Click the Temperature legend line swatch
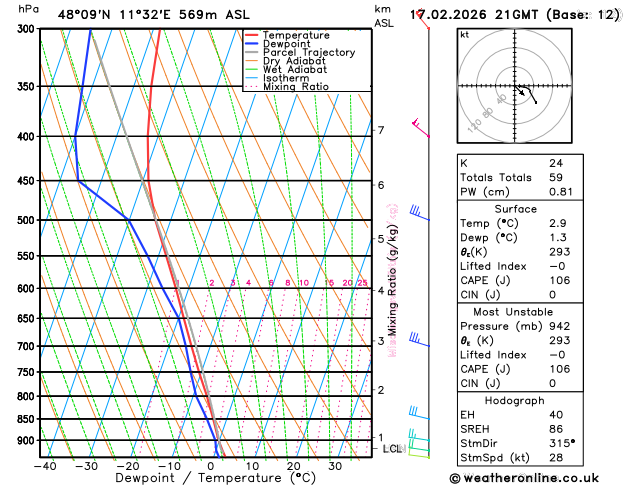This screenshot has width=629, height=486. 252,35
